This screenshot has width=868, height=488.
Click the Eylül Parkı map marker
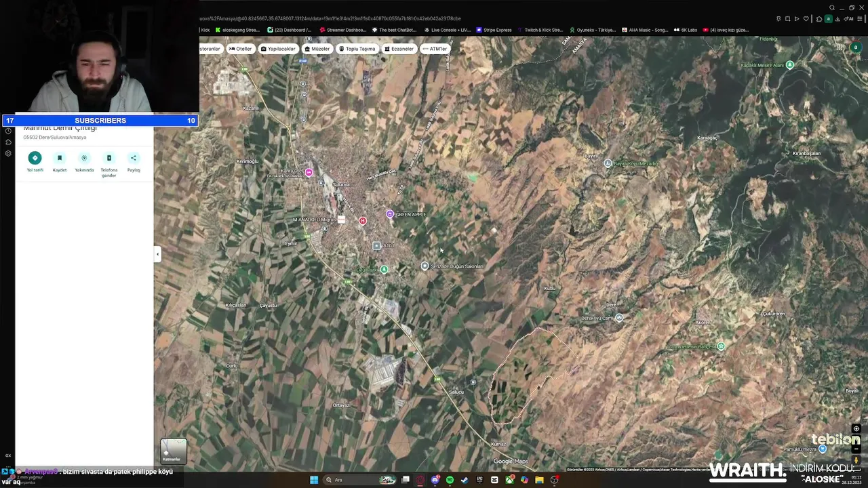pyautogui.click(x=384, y=270)
